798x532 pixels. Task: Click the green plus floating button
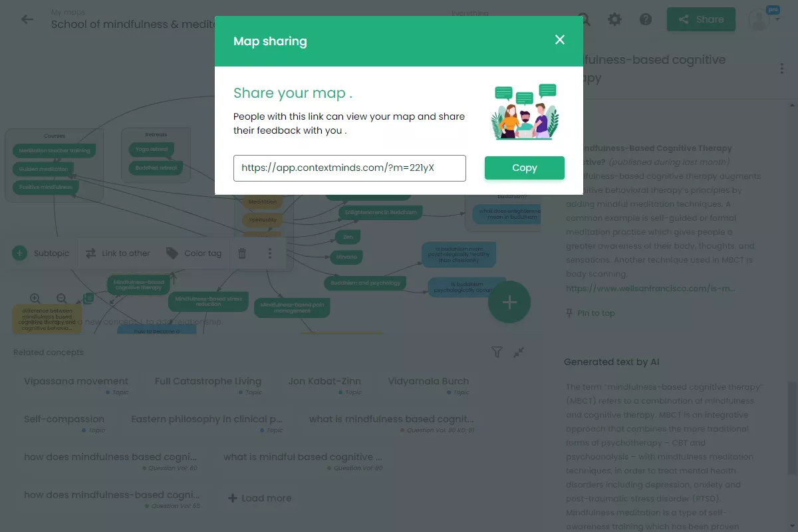pos(509,303)
